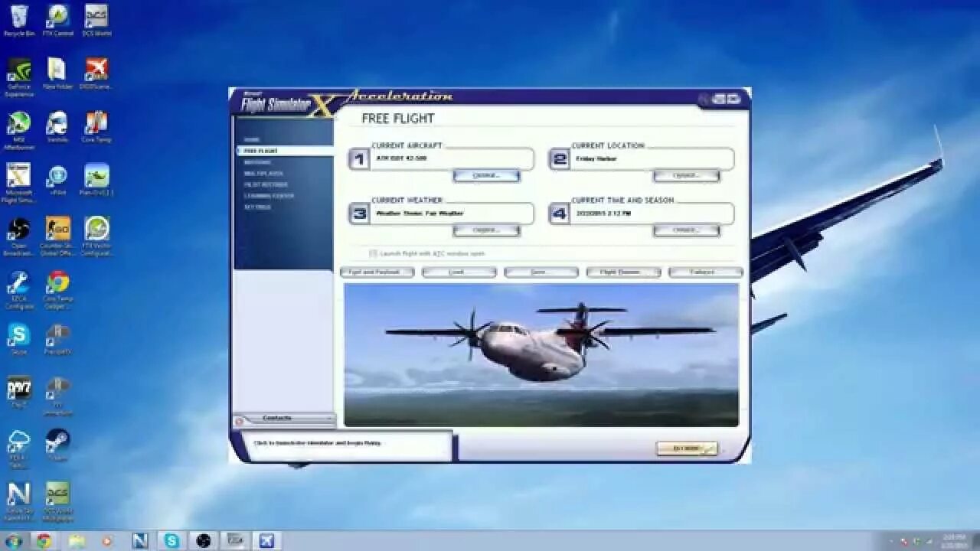
Task: Open DayZ desktop shortcut
Action: pyautogui.click(x=19, y=392)
